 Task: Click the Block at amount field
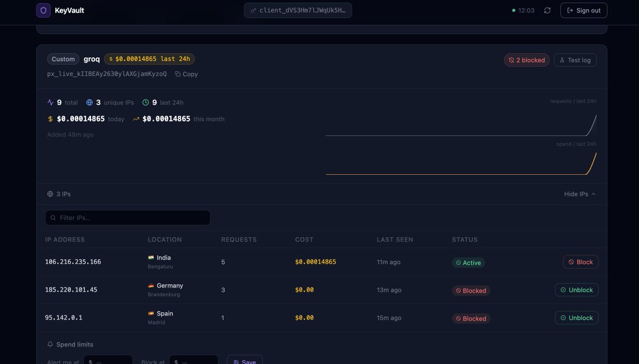194,360
